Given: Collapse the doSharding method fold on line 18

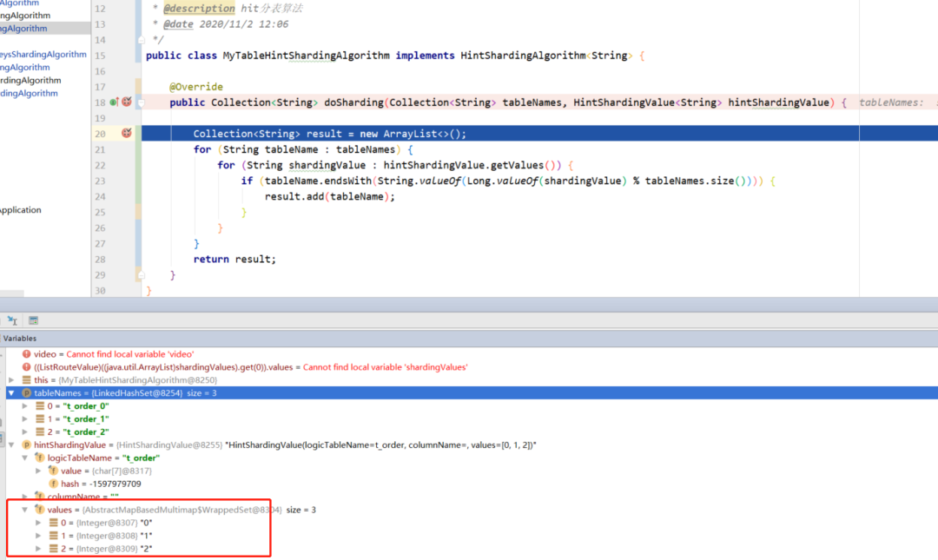Looking at the screenshot, I should coord(142,102).
